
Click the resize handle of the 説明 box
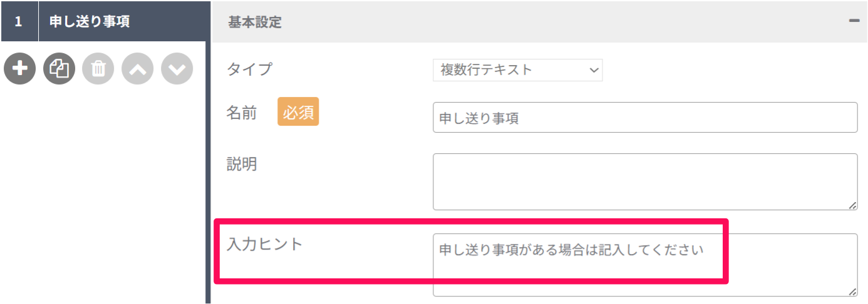[x=853, y=205]
